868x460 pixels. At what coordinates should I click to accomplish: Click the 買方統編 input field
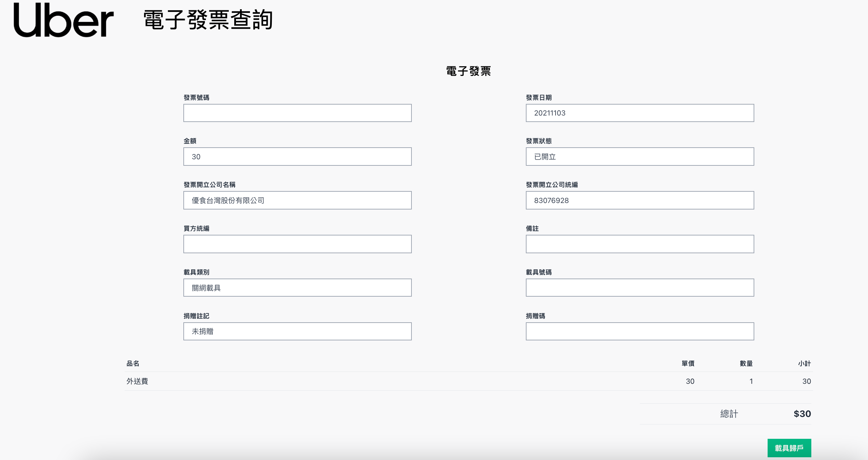click(297, 244)
